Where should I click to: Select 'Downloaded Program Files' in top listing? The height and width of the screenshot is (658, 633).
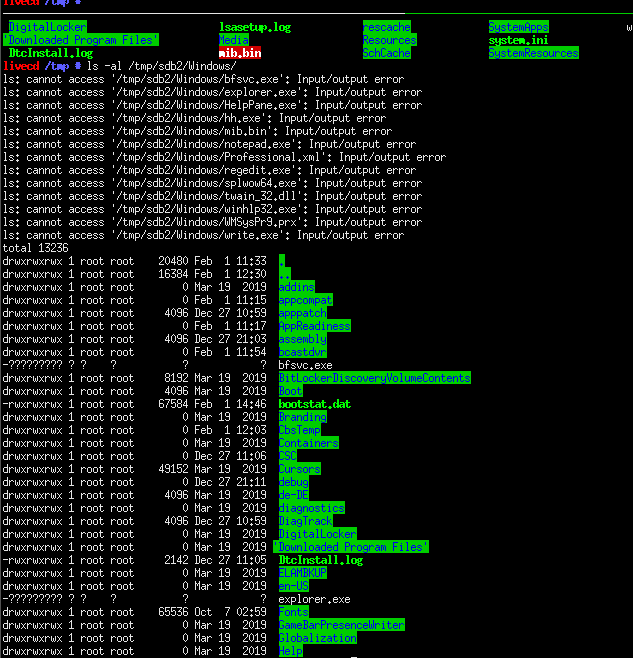pos(81,40)
